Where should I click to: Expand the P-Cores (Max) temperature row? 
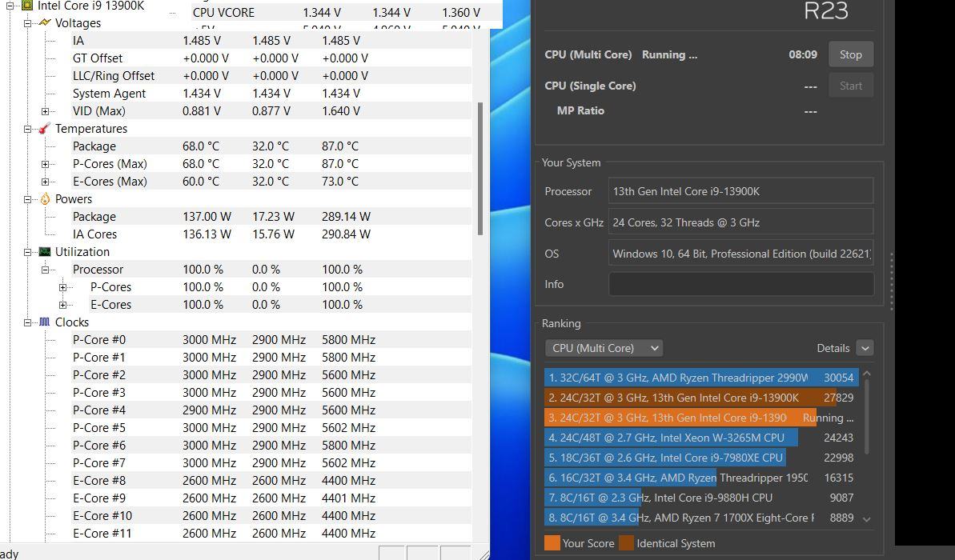coord(45,164)
